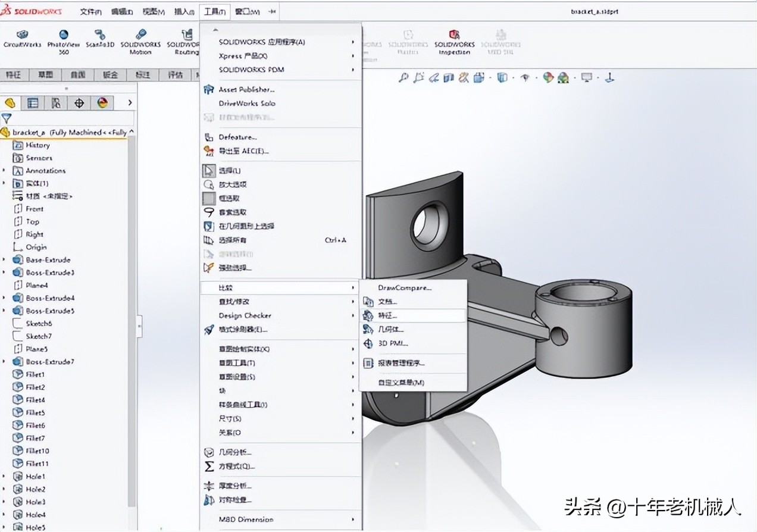Toggle Hide/Show Items visibility

[526, 77]
